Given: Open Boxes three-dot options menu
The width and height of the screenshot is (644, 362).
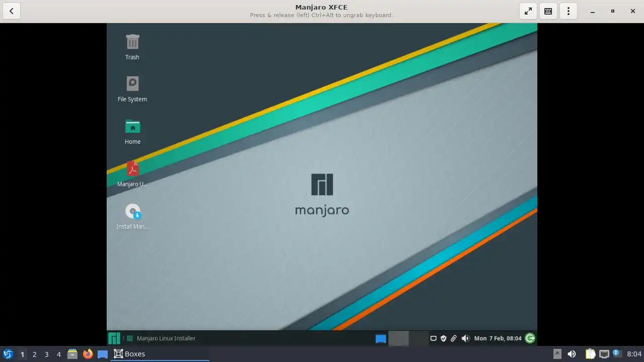Looking at the screenshot, I should pyautogui.click(x=569, y=11).
